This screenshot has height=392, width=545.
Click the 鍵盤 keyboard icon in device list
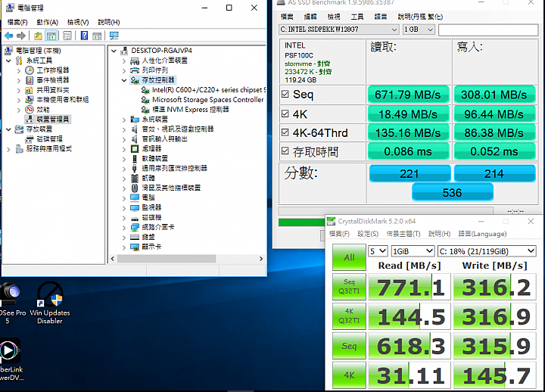point(135,237)
